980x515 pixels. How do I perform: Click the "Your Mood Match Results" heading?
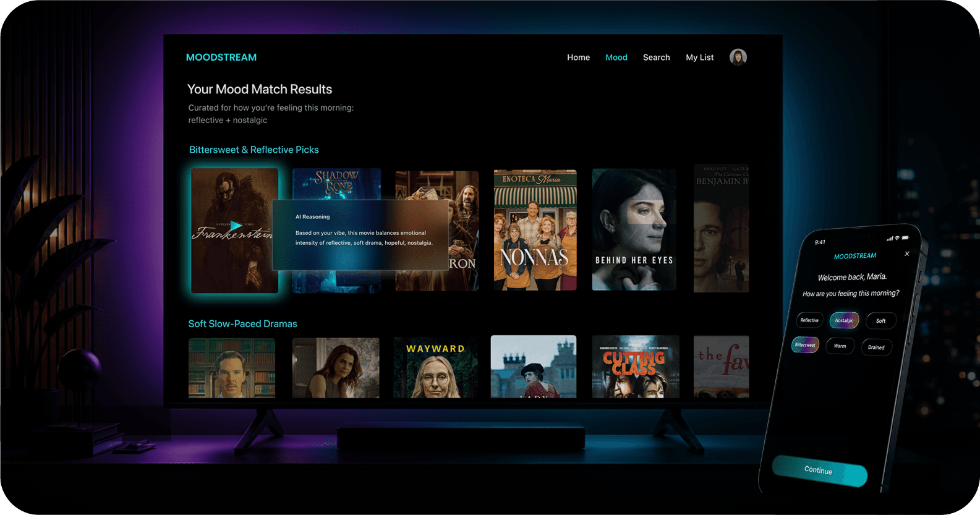(260, 89)
